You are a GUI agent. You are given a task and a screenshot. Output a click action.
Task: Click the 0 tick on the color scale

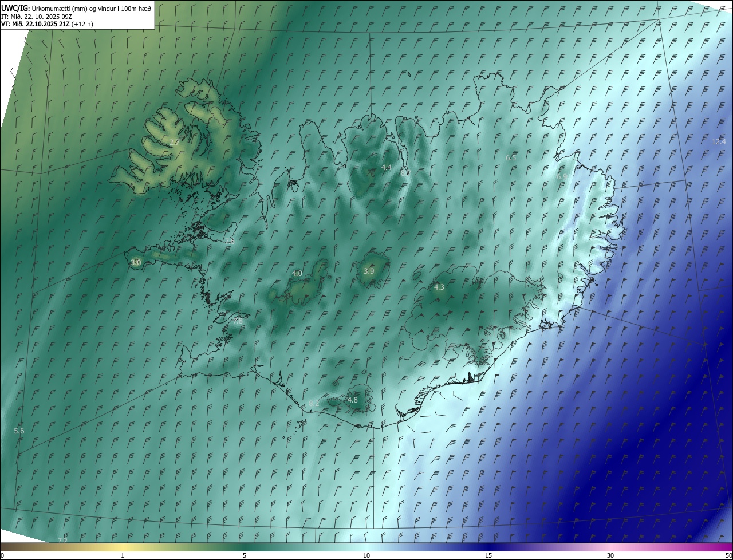pos(2,555)
